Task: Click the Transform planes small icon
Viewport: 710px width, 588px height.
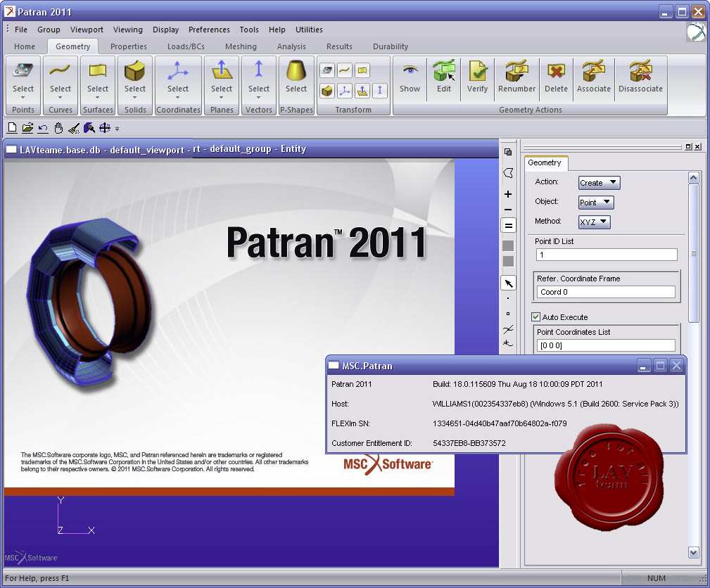Action: pos(362,91)
